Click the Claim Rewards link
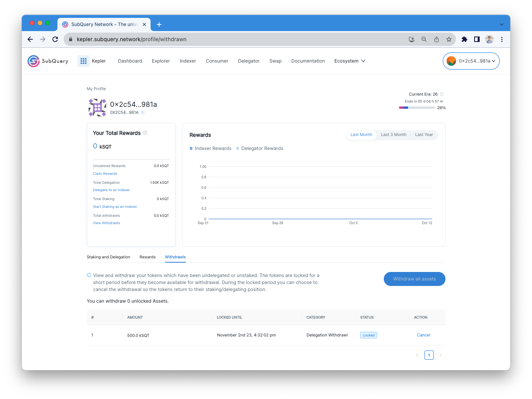 click(105, 174)
